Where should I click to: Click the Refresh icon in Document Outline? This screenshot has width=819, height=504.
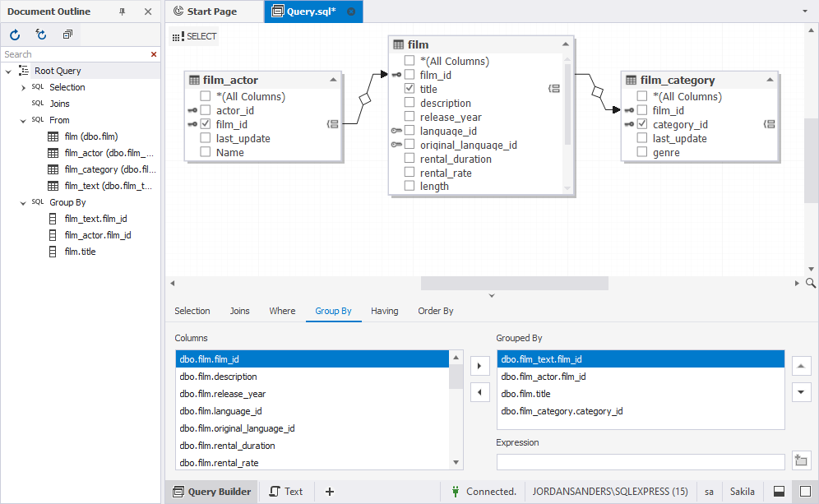pos(15,35)
